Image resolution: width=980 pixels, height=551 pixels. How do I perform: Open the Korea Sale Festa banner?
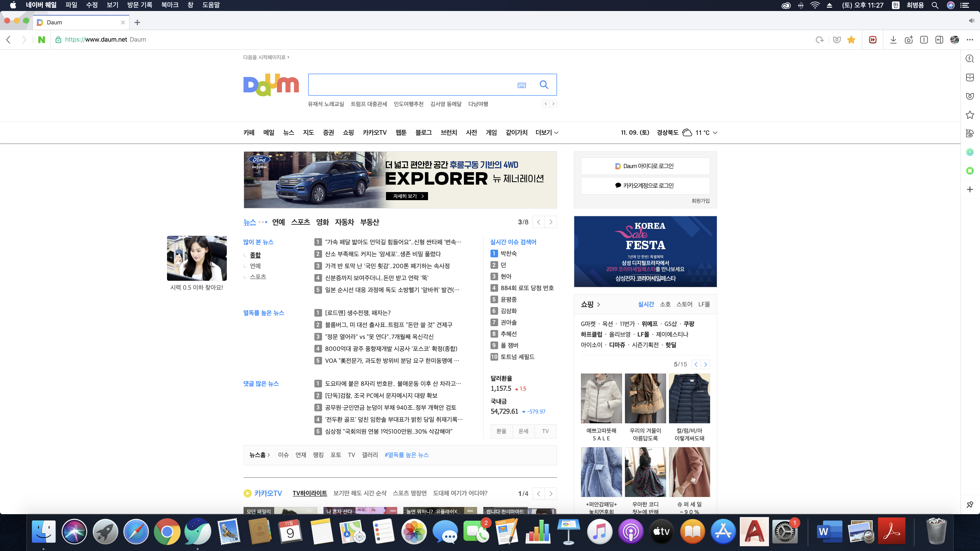[645, 251]
